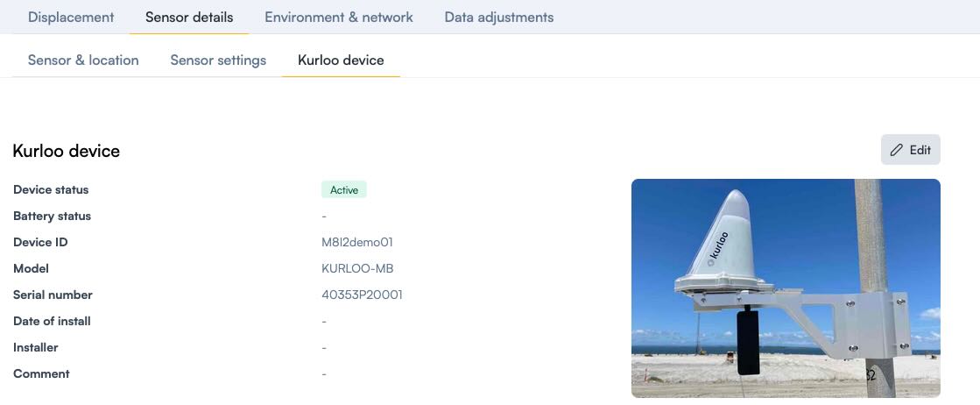Click the green Active status badge
This screenshot has height=405, width=980.
343,189
